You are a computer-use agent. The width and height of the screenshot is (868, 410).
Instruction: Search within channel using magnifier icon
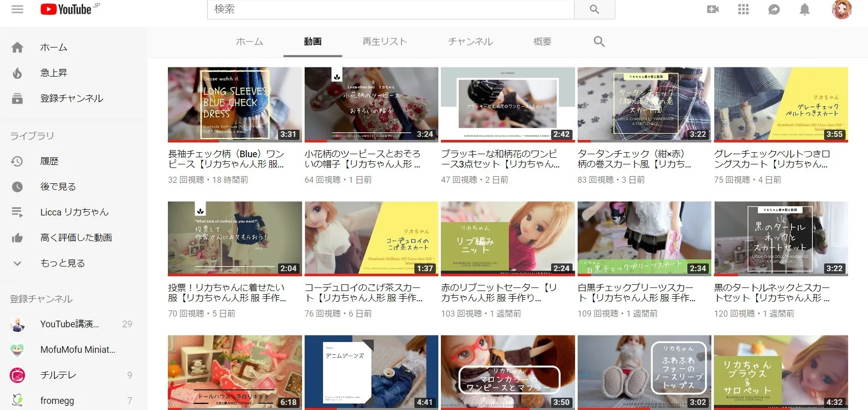click(x=599, y=41)
